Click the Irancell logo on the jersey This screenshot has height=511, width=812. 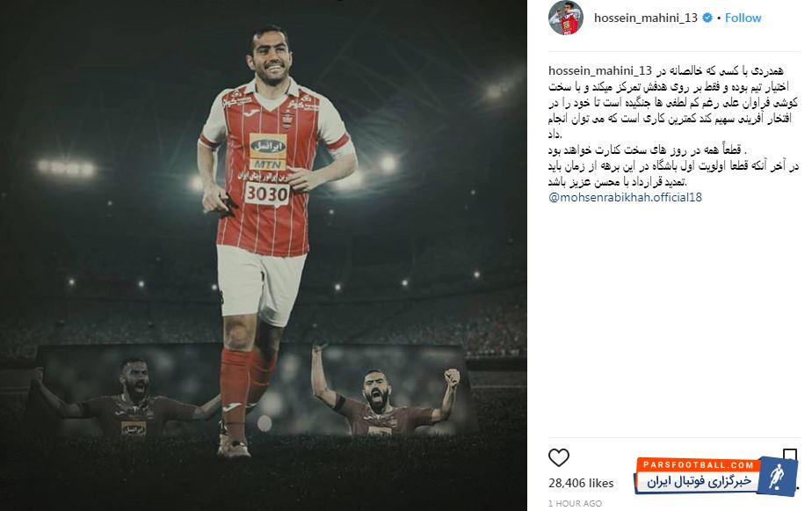click(268, 146)
